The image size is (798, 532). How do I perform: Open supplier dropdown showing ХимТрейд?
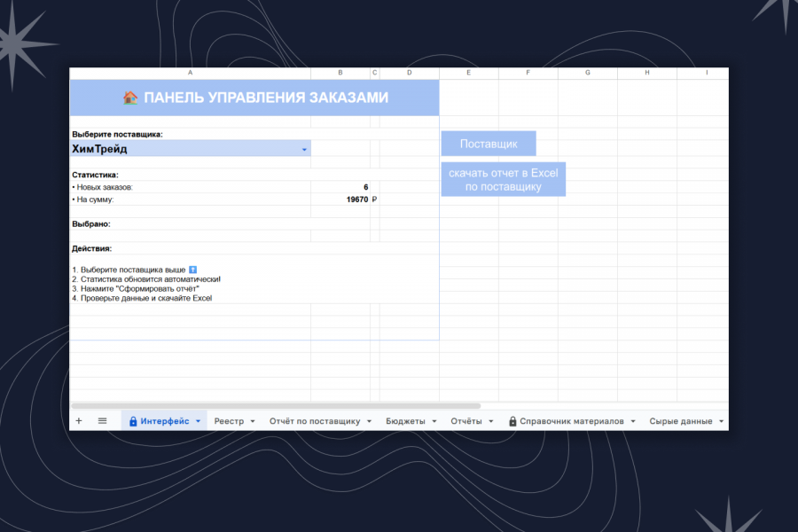pos(304,149)
